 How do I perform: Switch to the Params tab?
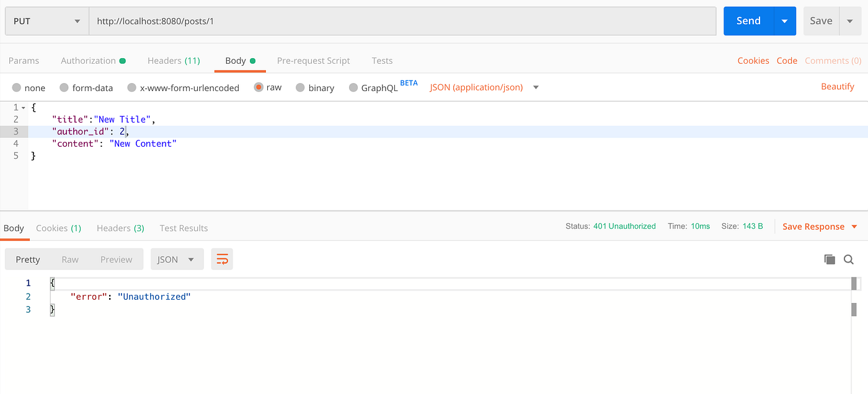(x=24, y=61)
